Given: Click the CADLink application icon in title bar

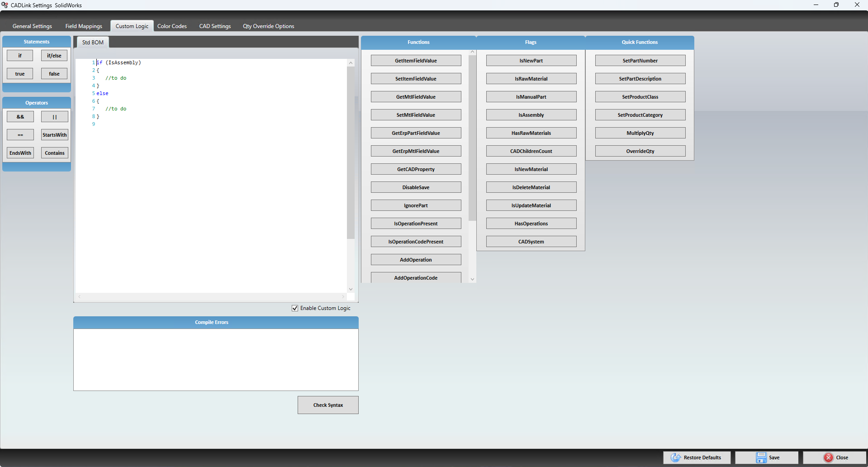Looking at the screenshot, I should (x=5, y=5).
